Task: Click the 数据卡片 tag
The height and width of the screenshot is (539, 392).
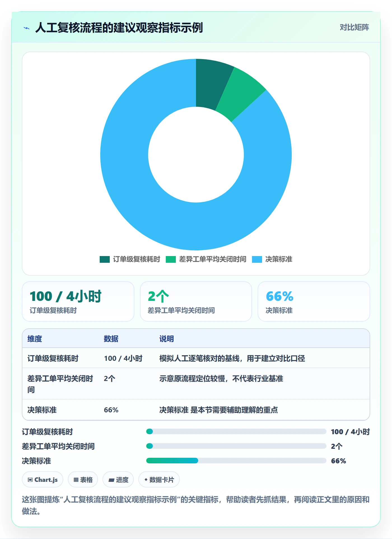Action: pos(159,480)
